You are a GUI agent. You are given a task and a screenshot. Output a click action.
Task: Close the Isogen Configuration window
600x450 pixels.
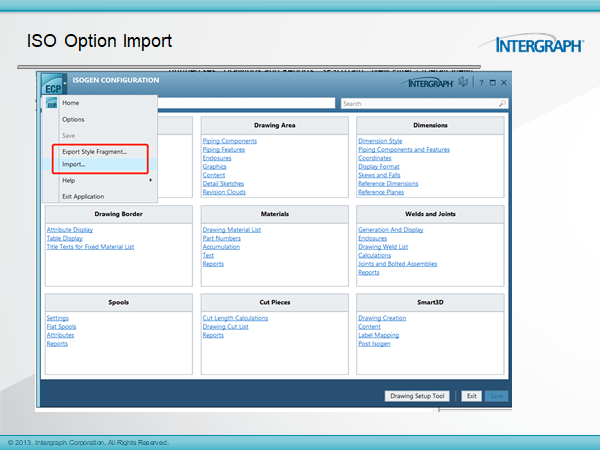(x=504, y=83)
